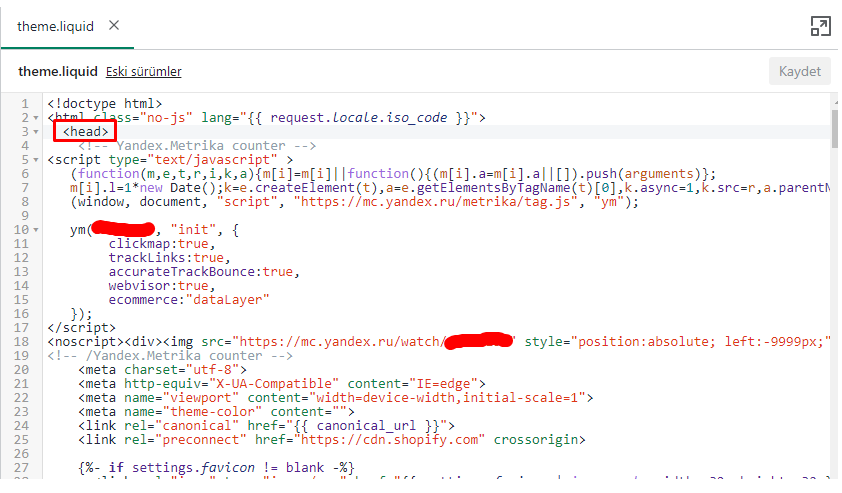Click line number 1 in gutter
Viewport: 842px width, 493px height.
click(25, 104)
